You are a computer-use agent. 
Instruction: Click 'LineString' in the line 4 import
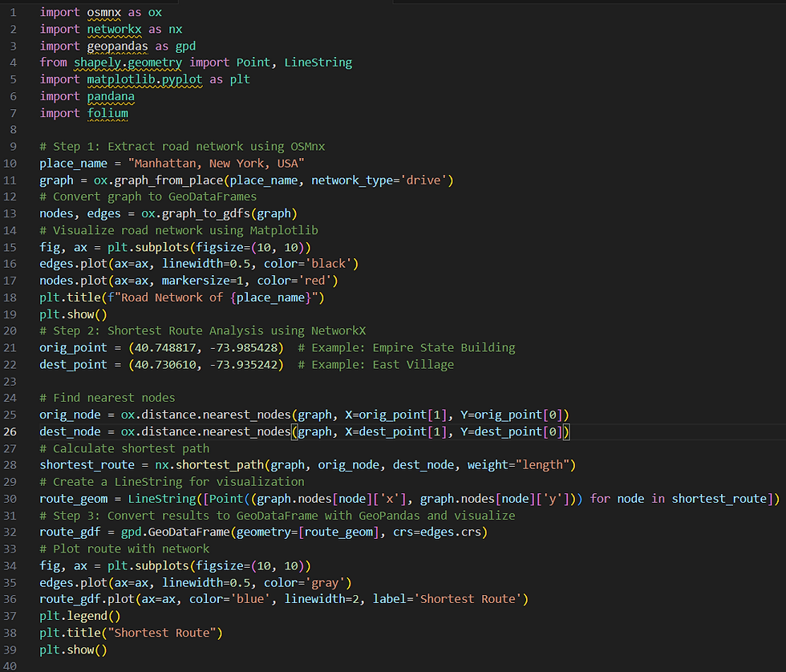coord(318,63)
